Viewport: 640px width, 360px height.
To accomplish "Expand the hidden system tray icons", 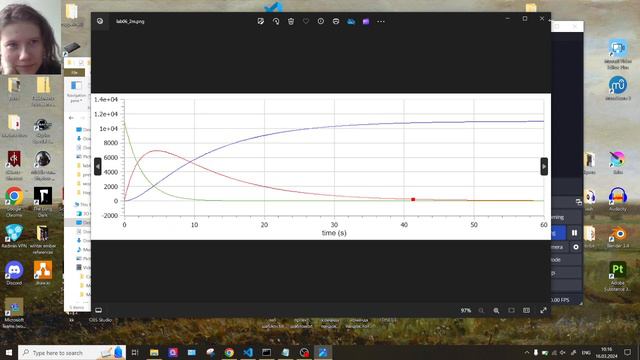I will click(x=527, y=352).
